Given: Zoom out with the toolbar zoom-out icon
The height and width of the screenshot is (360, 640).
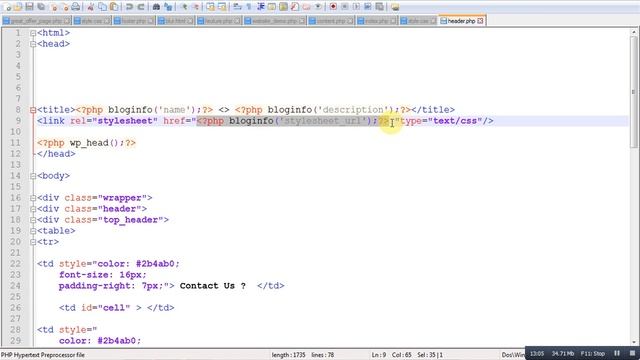Looking at the screenshot, I should [x=196, y=7].
